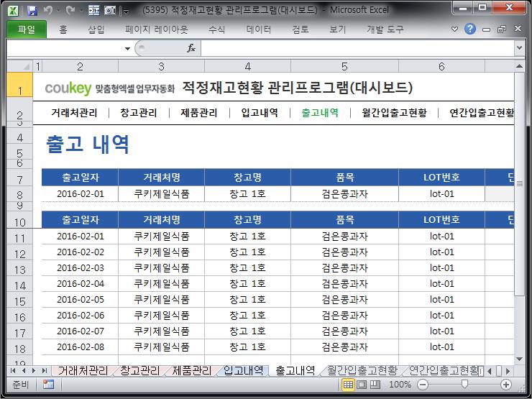532x399 pixels.
Task: Select the 월간입출고현황 sheet tab
Action: click(x=362, y=370)
